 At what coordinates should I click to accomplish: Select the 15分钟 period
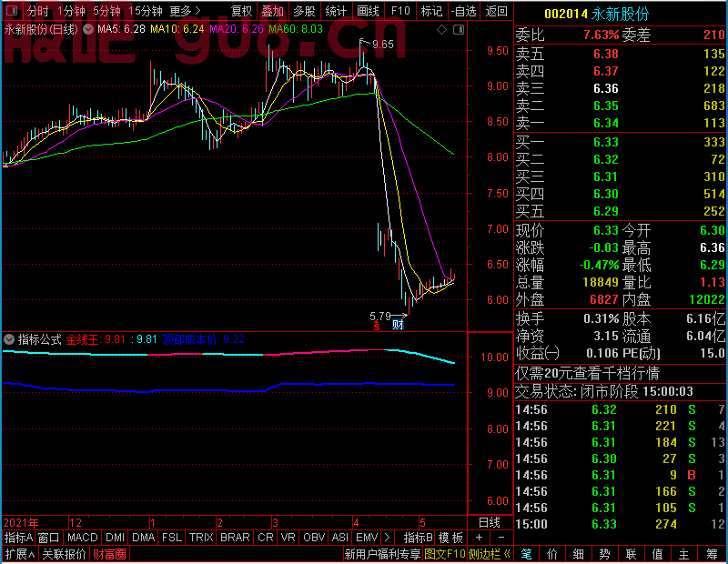point(145,11)
